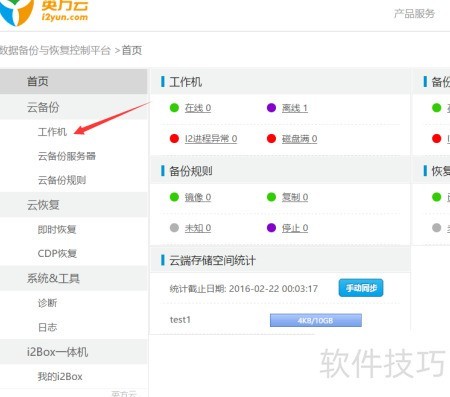The height and width of the screenshot is (397, 450).
Task: Click the red dot beside 磁盘满 0
Action: (271, 138)
